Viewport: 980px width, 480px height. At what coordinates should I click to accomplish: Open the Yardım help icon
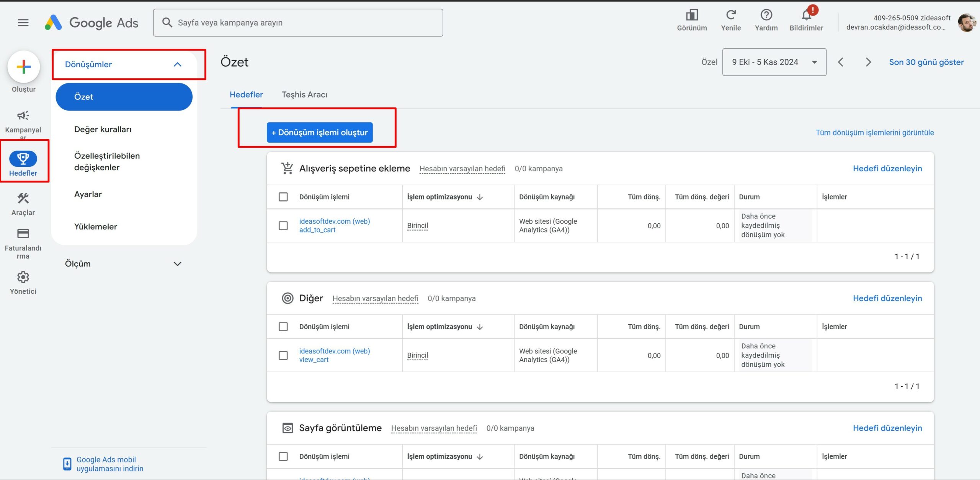[766, 15]
